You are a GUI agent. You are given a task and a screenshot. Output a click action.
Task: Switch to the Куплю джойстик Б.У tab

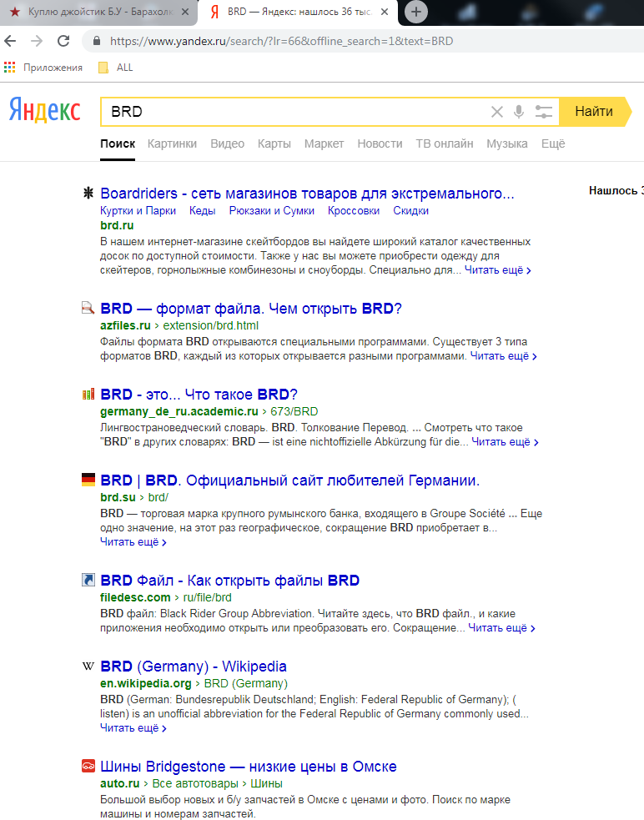[x=98, y=12]
